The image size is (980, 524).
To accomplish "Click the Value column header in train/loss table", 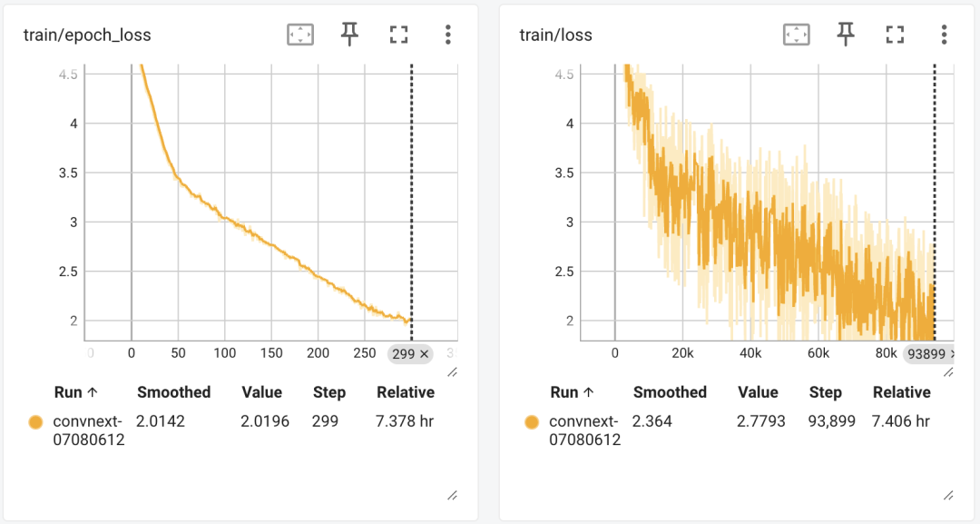I will click(x=758, y=392).
